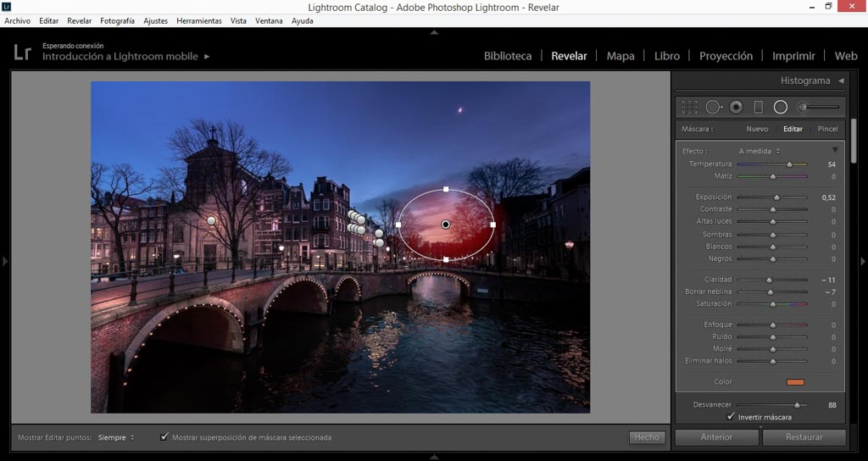Click the Restaurar button

[804, 437]
